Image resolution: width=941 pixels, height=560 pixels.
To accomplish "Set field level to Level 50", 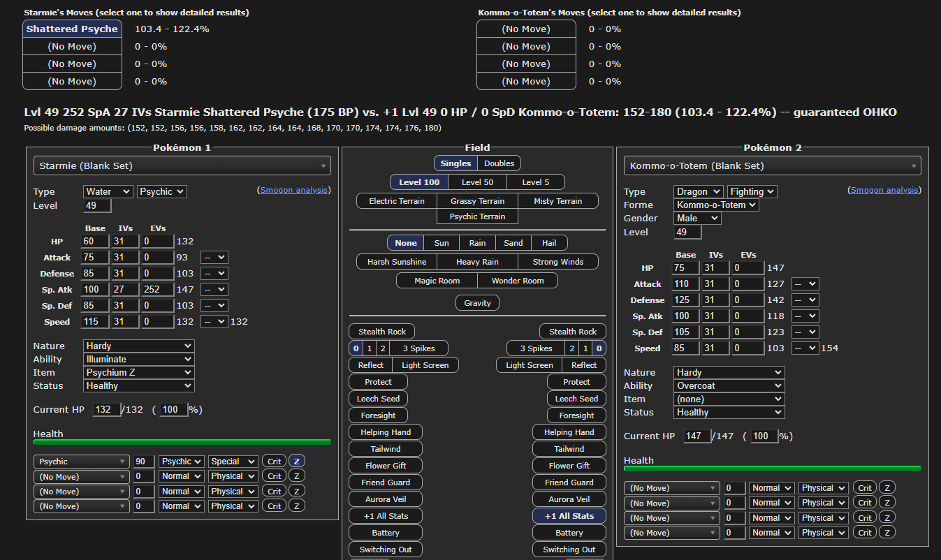I will 477,182.
